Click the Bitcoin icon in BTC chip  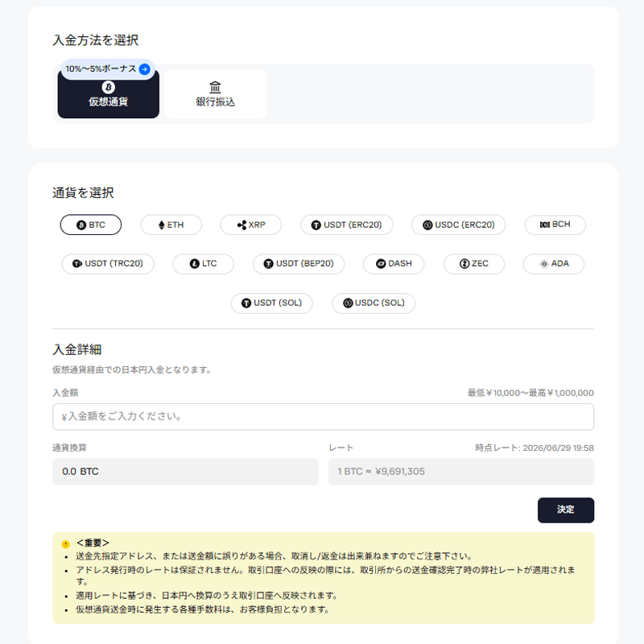(x=81, y=225)
